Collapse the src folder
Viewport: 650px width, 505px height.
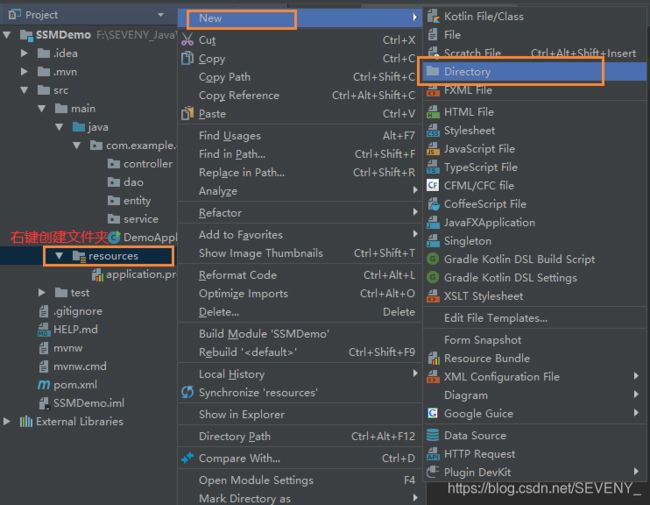[x=24, y=90]
